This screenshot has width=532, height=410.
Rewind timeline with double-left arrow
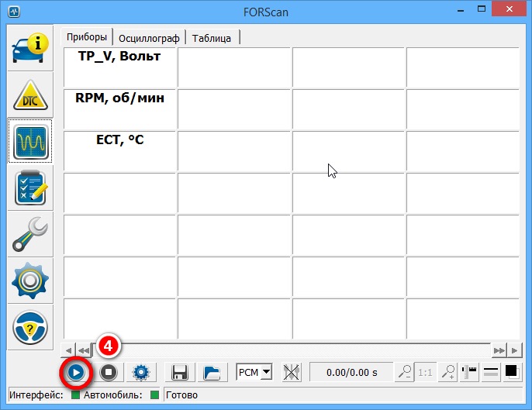click(x=84, y=350)
